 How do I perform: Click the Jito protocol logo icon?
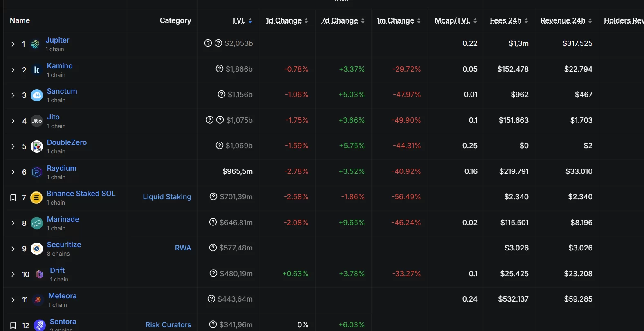37,121
